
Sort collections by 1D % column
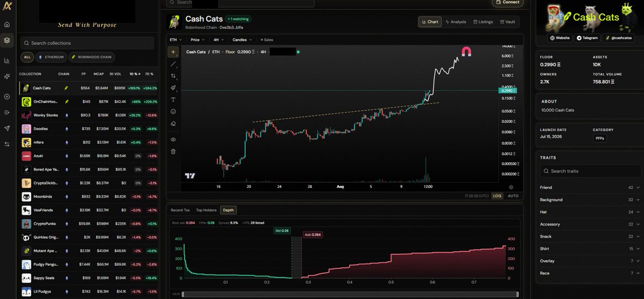coord(135,74)
